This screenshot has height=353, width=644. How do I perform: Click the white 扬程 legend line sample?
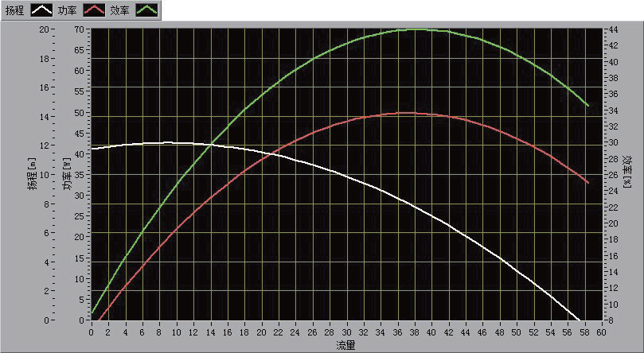[x=42, y=10]
